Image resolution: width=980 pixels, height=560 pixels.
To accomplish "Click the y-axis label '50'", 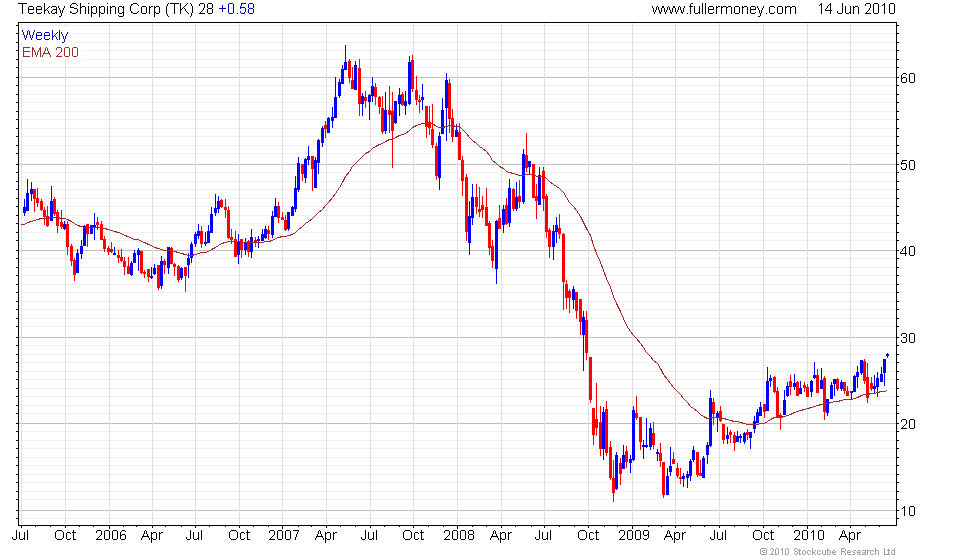I will click(x=908, y=165).
